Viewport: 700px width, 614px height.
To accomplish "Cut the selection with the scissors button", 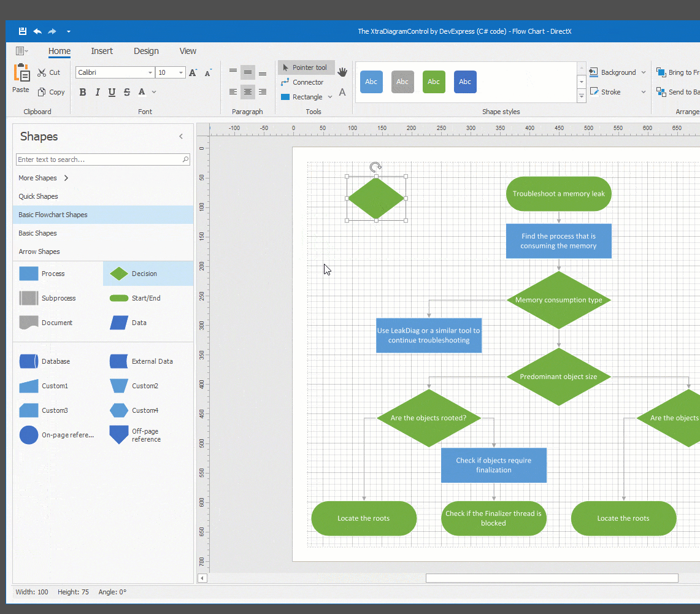I will (x=48, y=72).
